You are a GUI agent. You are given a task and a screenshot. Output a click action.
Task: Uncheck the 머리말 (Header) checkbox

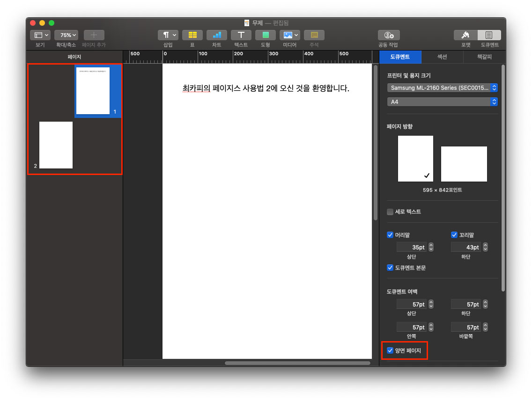(x=390, y=235)
